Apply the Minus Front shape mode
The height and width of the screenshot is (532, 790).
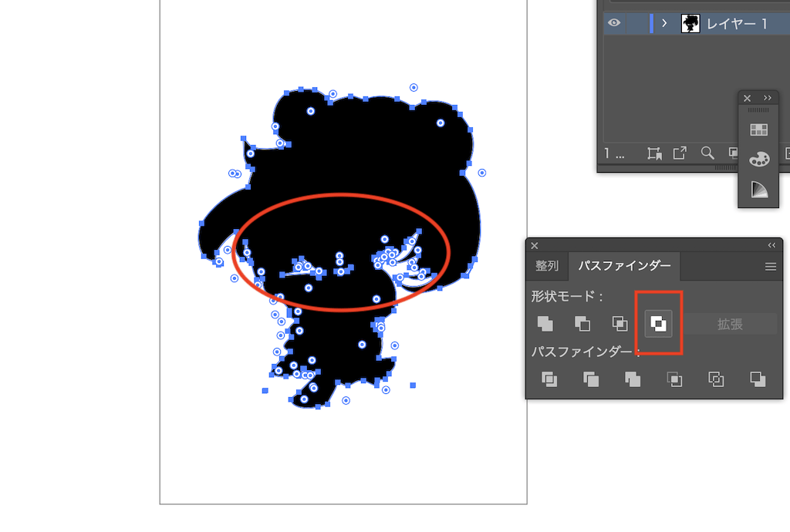coord(582,324)
